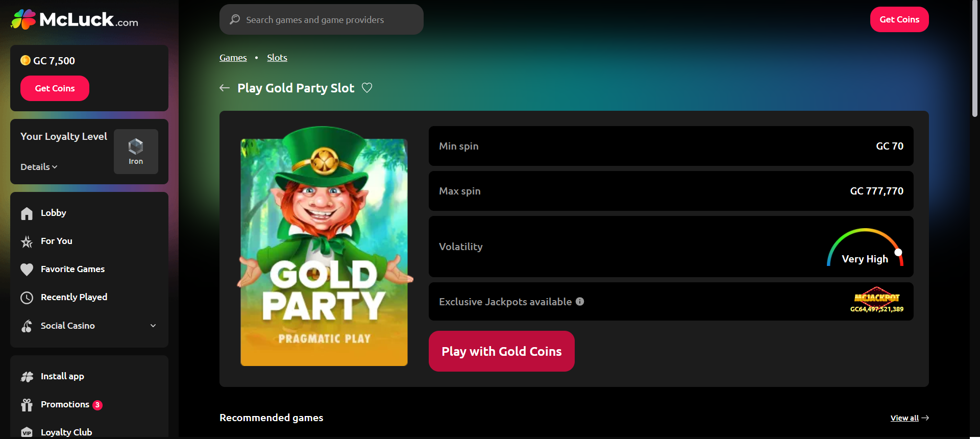Open the Slots breadcrumb link
980x439 pixels.
coord(277,58)
